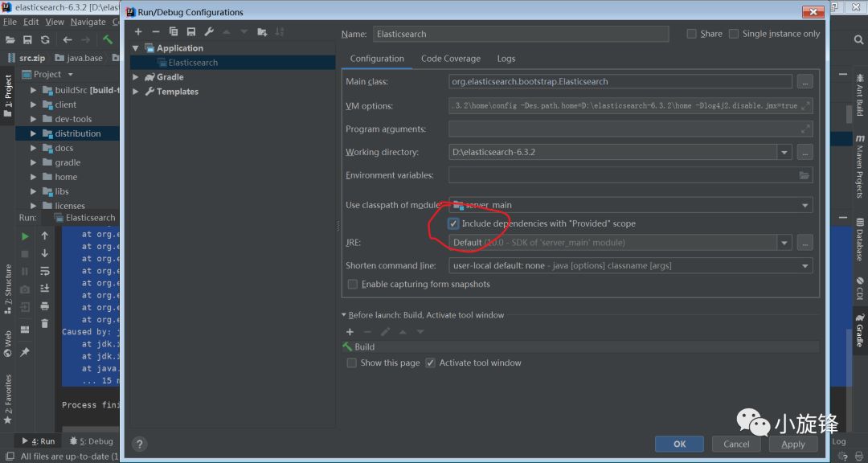
Task: Expand distribution folder in project tree
Action: (x=33, y=133)
